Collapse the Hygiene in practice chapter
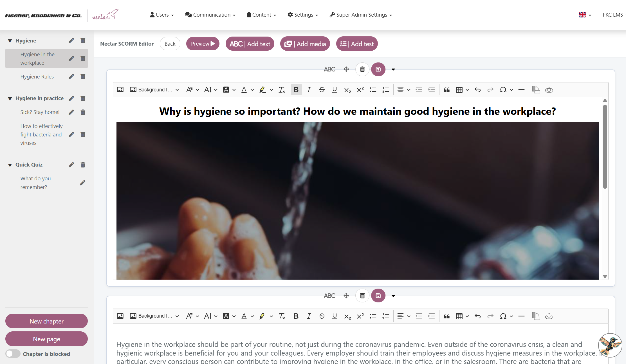 click(x=10, y=98)
